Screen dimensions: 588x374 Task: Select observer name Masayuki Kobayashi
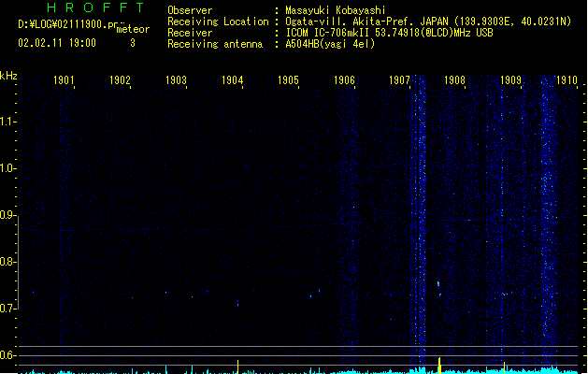(x=336, y=10)
